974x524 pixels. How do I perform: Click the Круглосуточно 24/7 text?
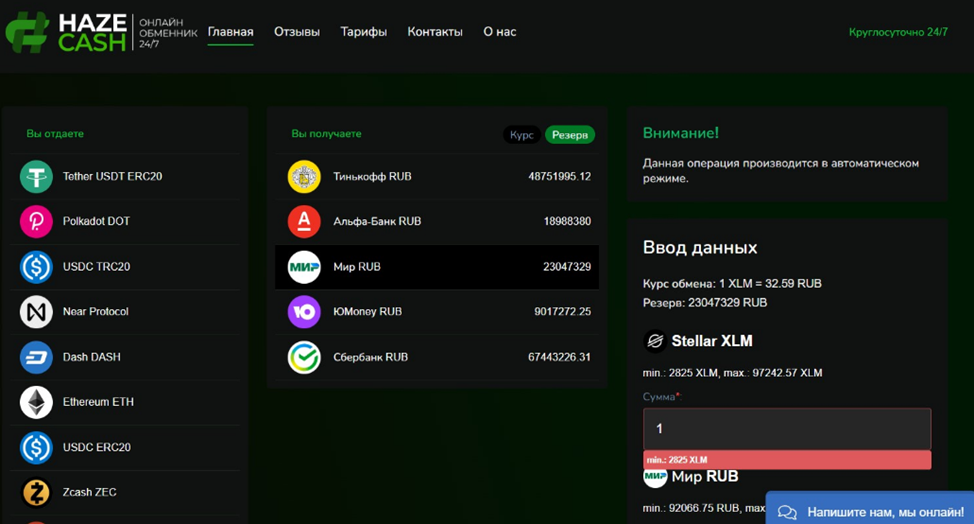tap(898, 32)
